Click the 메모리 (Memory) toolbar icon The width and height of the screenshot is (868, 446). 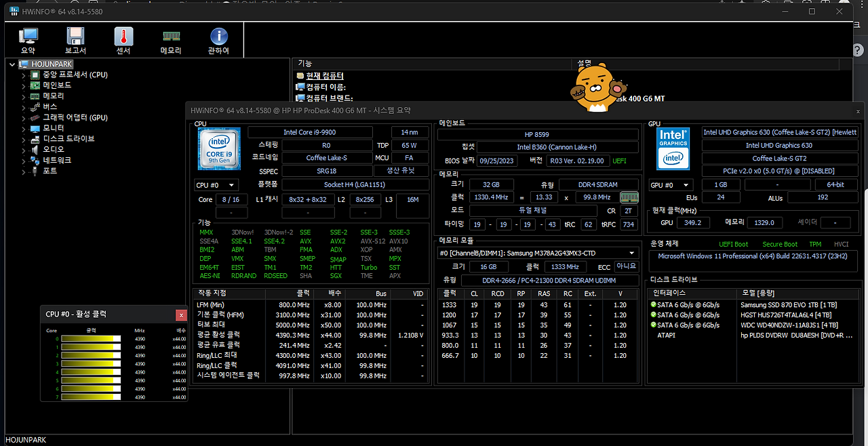(171, 41)
